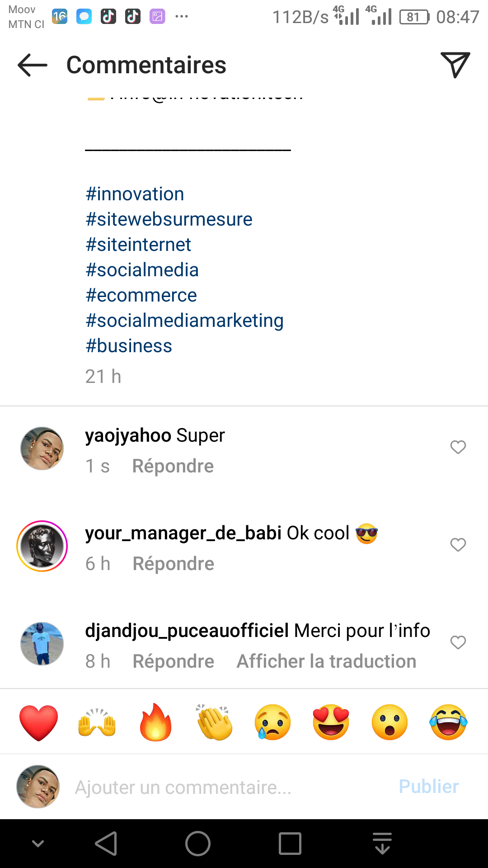Insert the clapping hands emoji

point(214,722)
